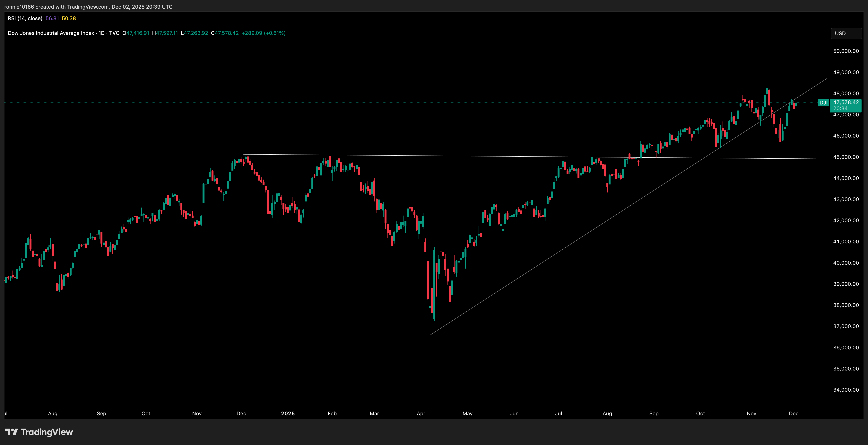Image resolution: width=868 pixels, height=445 pixels.
Task: Click the yellow RSI-based MA value 50.38
Action: tap(69, 19)
